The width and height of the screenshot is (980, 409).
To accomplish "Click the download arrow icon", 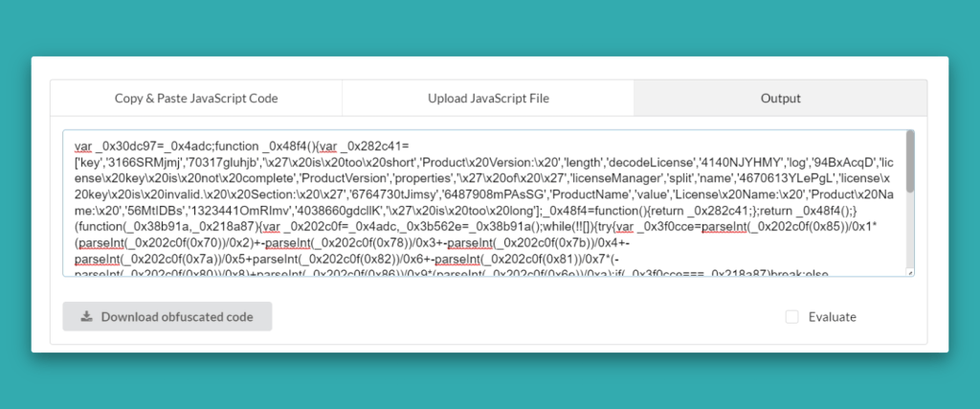I will 87,316.
